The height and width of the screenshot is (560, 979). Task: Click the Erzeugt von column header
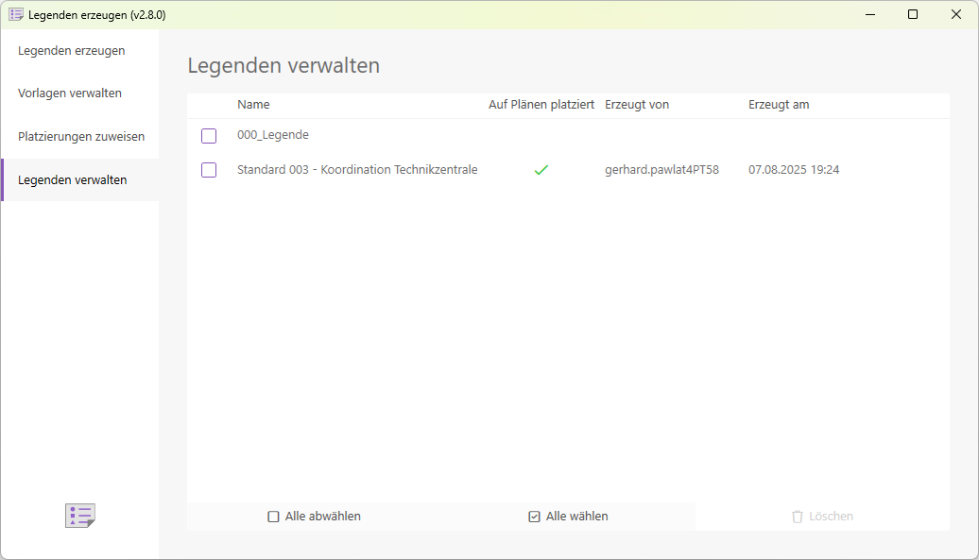pos(637,104)
